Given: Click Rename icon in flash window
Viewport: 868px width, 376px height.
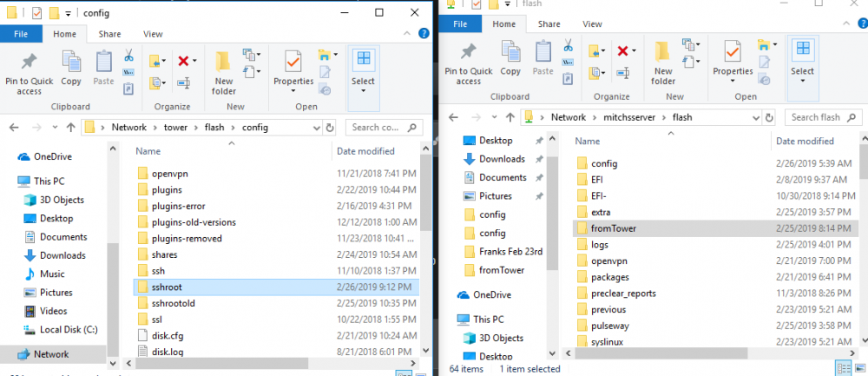Looking at the screenshot, I should (x=622, y=73).
